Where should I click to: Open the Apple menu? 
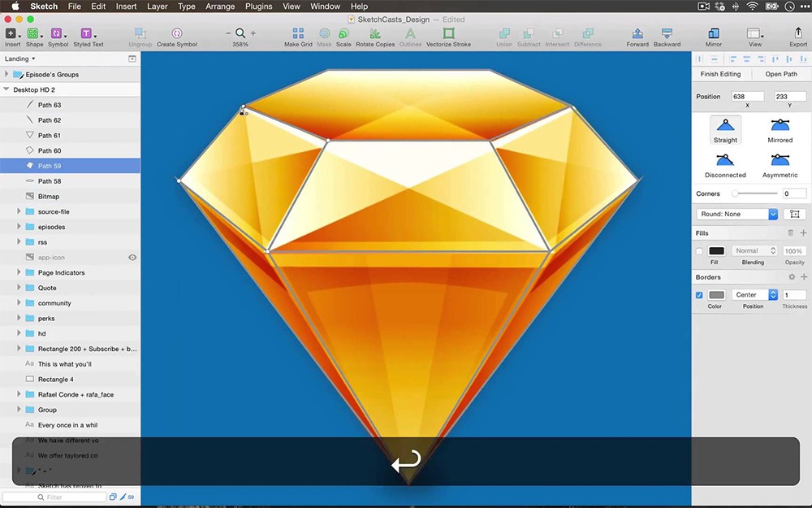point(15,7)
